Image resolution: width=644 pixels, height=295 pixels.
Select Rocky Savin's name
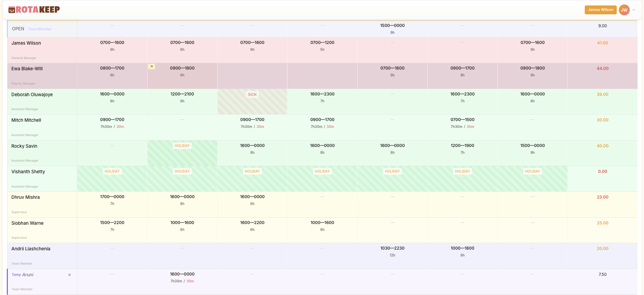click(x=24, y=146)
